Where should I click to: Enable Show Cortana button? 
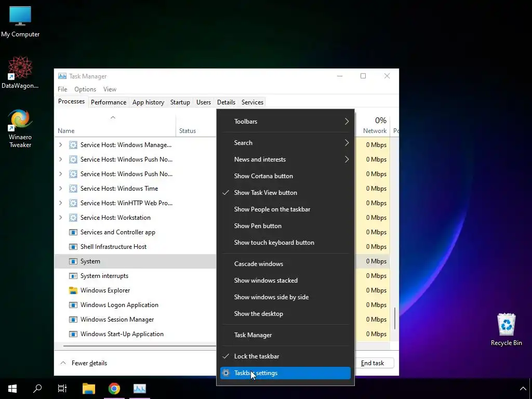pyautogui.click(x=285, y=176)
